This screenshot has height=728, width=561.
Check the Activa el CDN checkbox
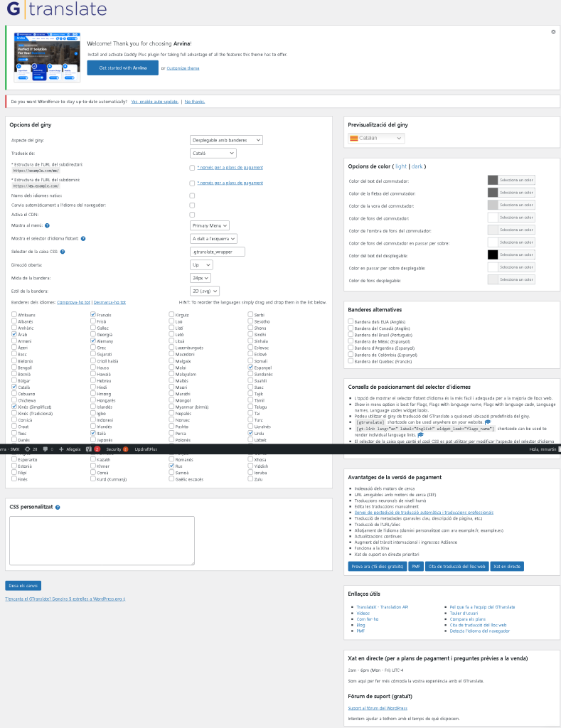[192, 214]
